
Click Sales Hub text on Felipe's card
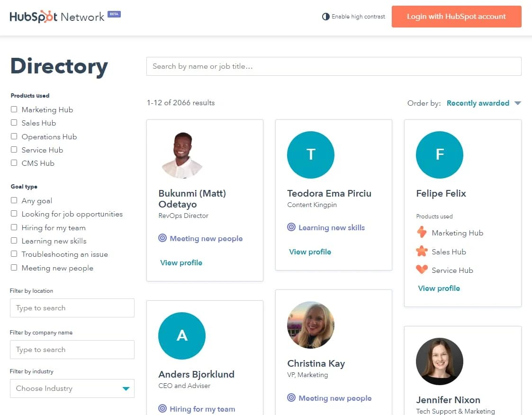(449, 252)
